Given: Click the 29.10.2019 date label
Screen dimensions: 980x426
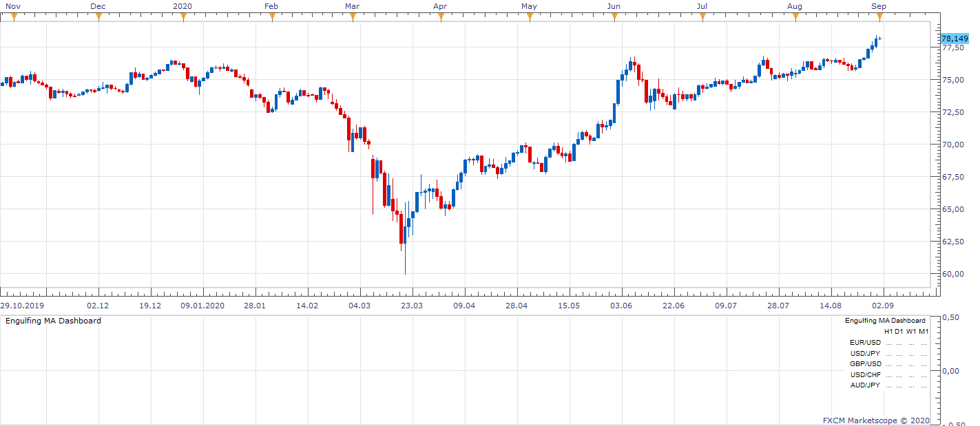Looking at the screenshot, I should [22, 306].
